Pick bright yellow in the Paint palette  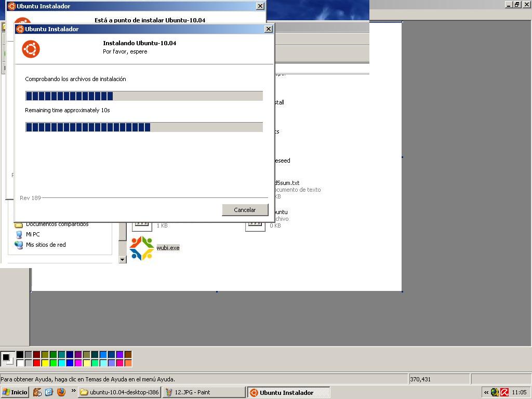[x=45, y=363]
